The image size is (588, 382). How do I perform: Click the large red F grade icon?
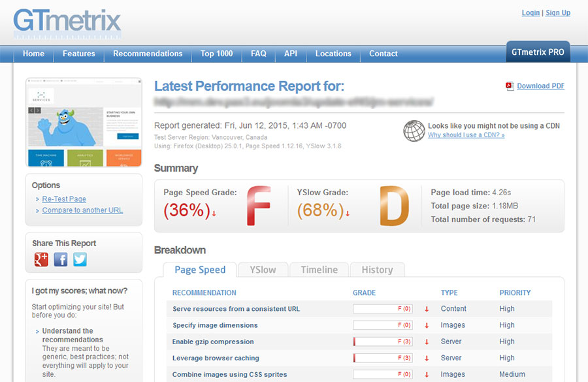coord(259,206)
